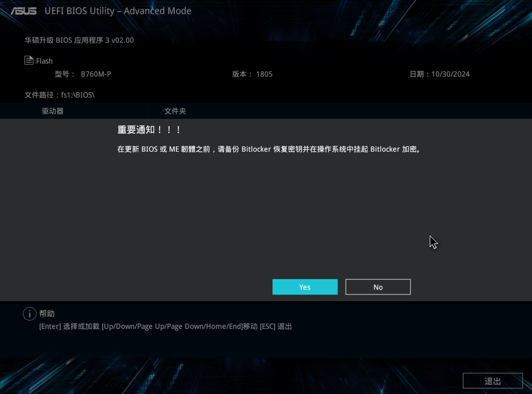Click the help info circle icon
Screen dimensions: 532x394
click(x=29, y=314)
